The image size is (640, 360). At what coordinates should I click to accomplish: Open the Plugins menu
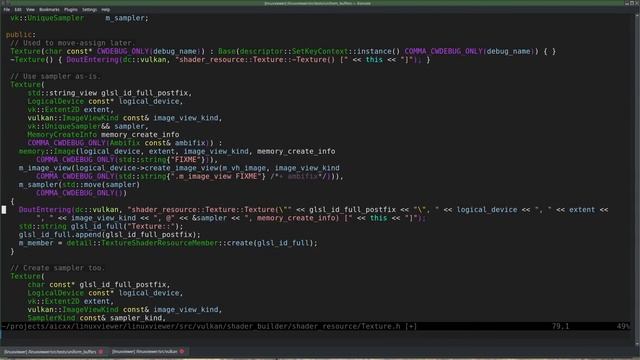(x=71, y=9)
